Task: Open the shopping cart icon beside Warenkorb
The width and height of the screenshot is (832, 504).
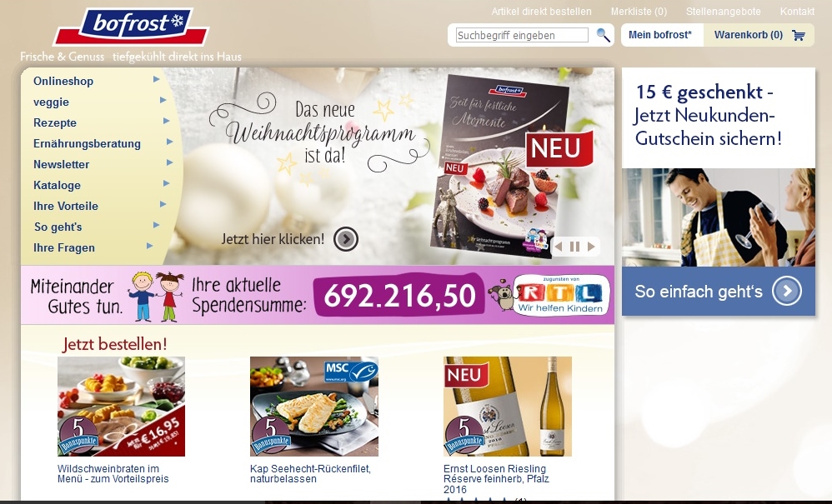Action: (x=798, y=36)
